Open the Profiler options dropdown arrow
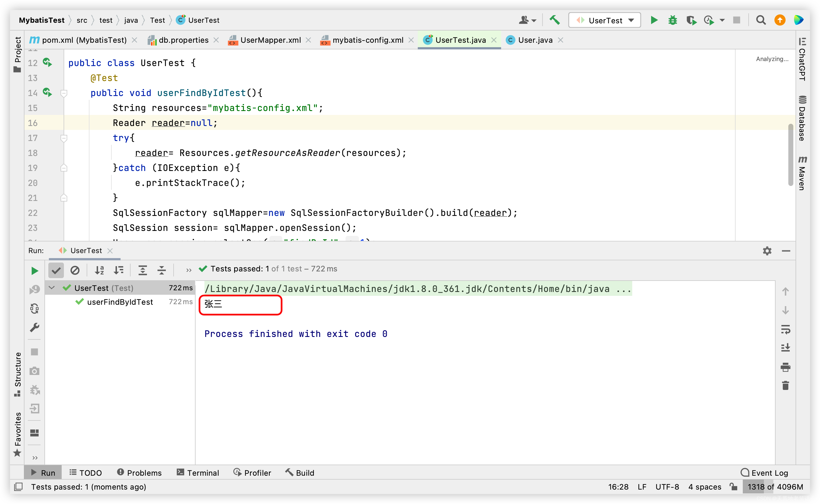Screen dimensions: 820x504 pos(722,20)
